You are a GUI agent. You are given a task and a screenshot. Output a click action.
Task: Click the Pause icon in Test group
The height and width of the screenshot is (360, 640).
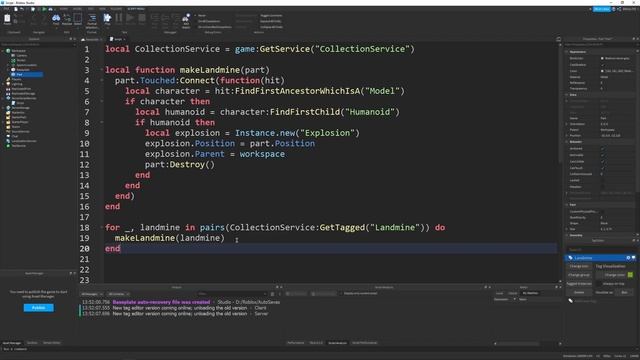pos(119,18)
